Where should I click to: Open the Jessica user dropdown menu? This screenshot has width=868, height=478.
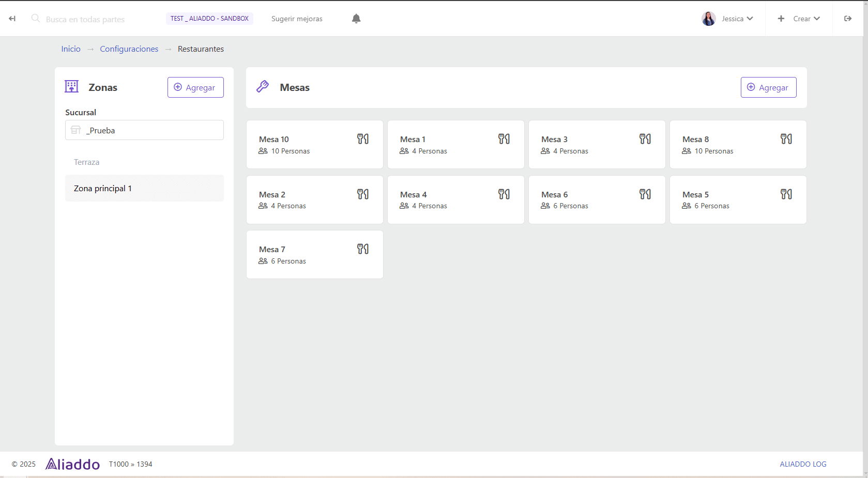pos(737,19)
